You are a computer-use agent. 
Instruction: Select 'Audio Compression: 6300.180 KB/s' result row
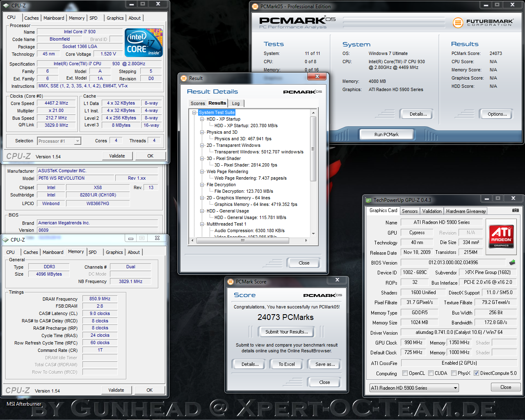[249, 231]
